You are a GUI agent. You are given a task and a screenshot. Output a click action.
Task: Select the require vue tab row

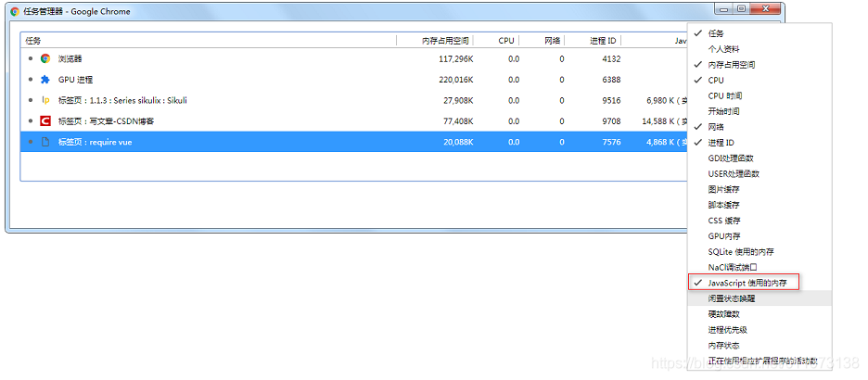(353, 142)
